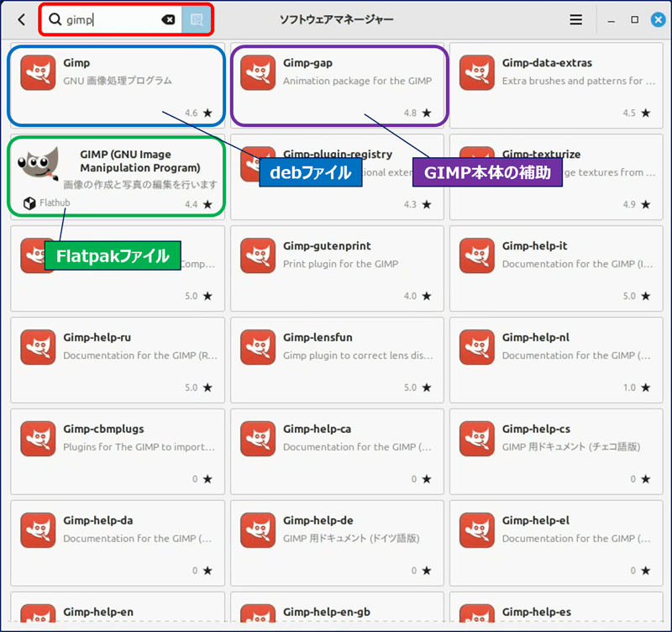Open Gimp-help-ca title

[317, 429]
